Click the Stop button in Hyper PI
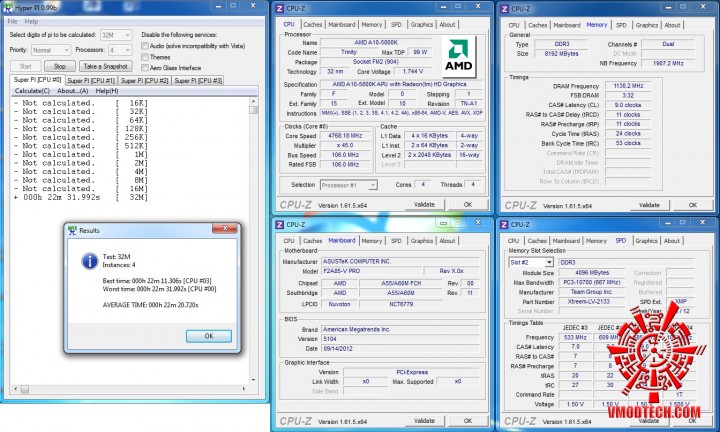720x432 pixels. click(x=60, y=66)
